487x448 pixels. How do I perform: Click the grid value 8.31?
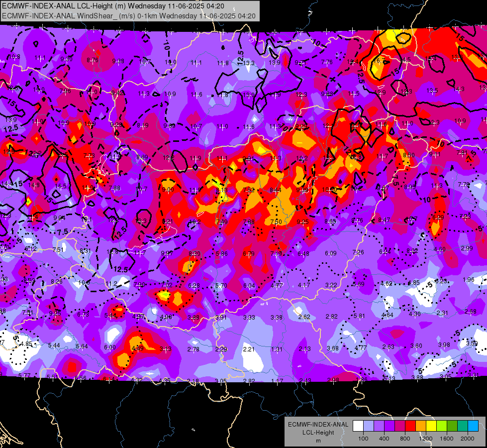(x=86, y=250)
